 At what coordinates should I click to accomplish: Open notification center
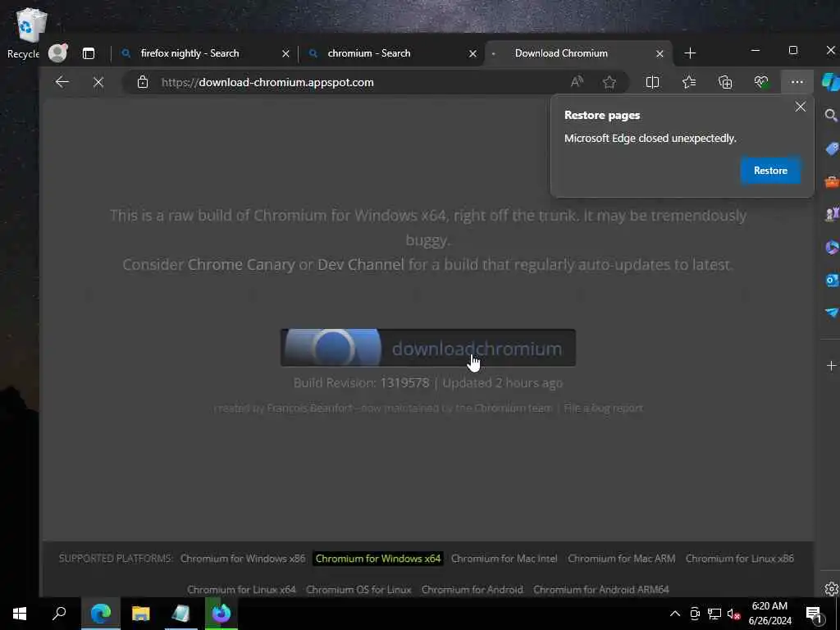click(x=815, y=614)
